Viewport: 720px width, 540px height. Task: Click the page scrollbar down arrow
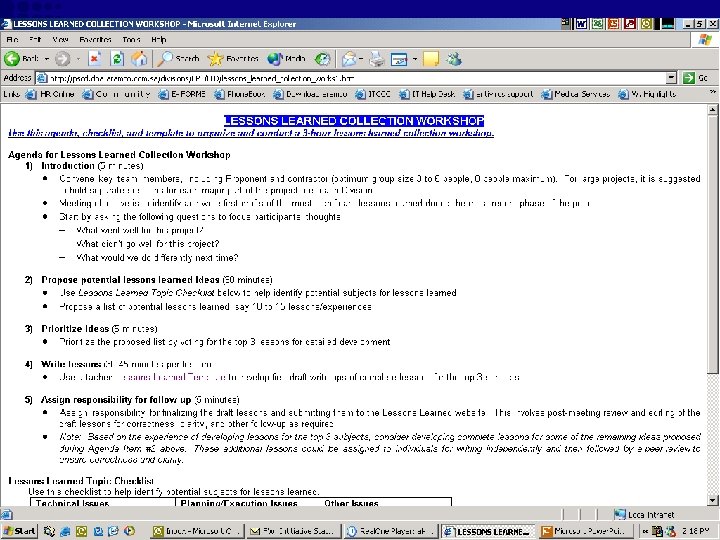712,501
